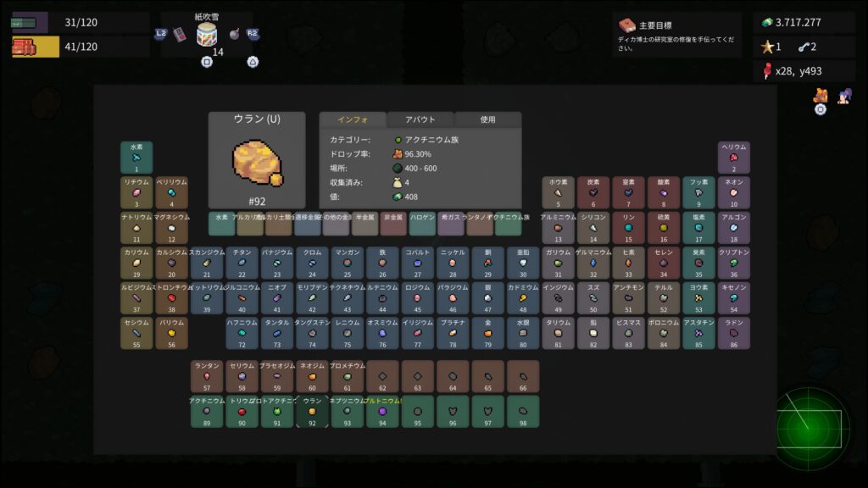
Task: Toggle the 非金属 category filter
Action: 394,224
